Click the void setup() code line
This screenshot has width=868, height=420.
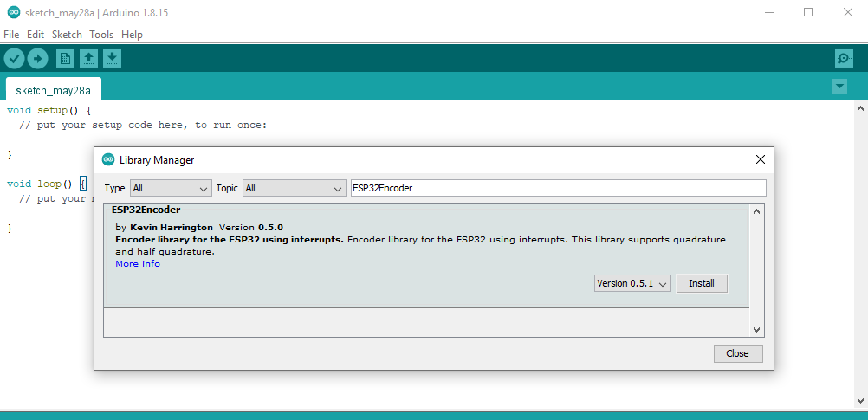pos(49,111)
